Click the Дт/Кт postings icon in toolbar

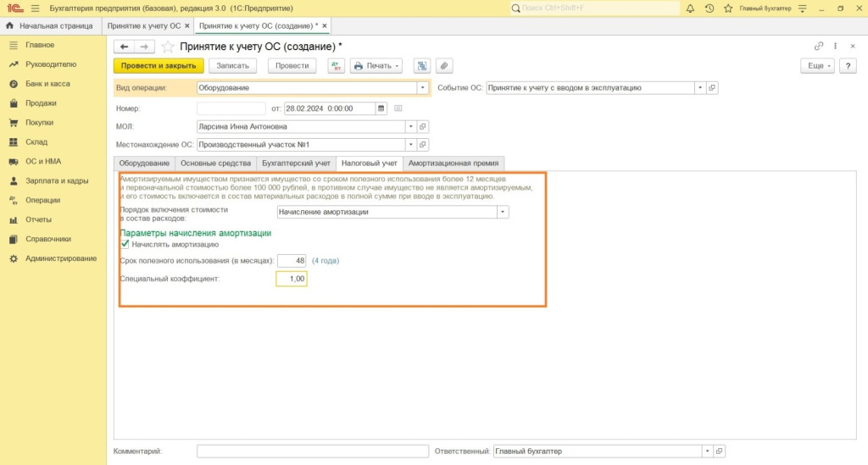tap(337, 66)
